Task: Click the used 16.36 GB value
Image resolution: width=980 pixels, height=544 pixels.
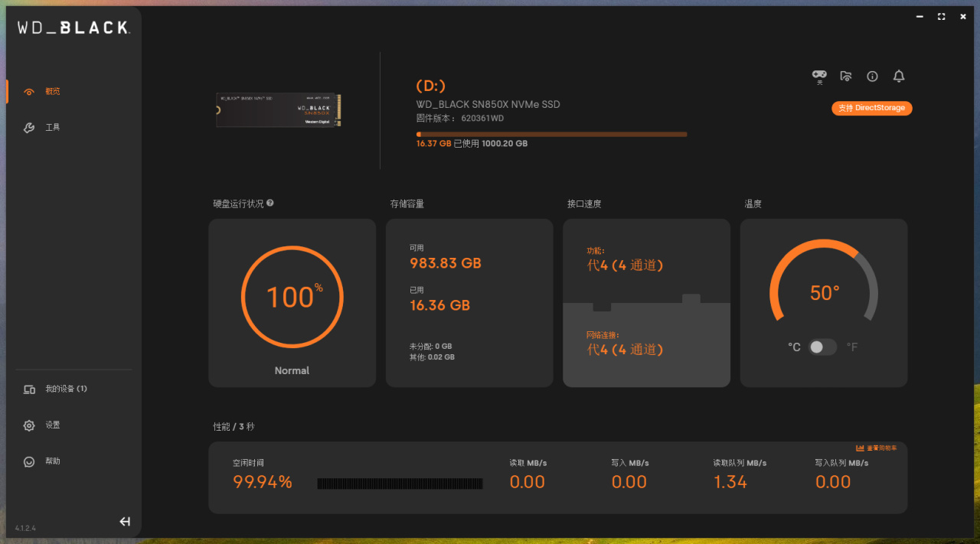Action: [x=440, y=305]
